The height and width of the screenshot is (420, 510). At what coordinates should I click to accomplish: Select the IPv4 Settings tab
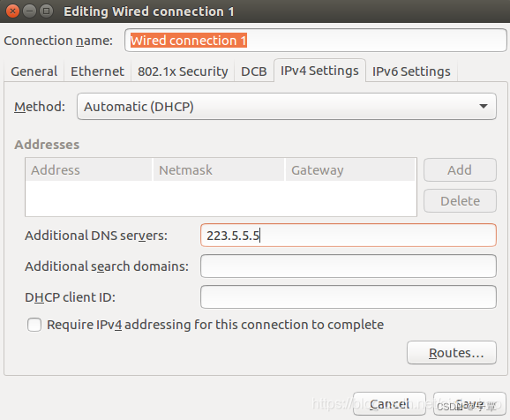click(319, 71)
